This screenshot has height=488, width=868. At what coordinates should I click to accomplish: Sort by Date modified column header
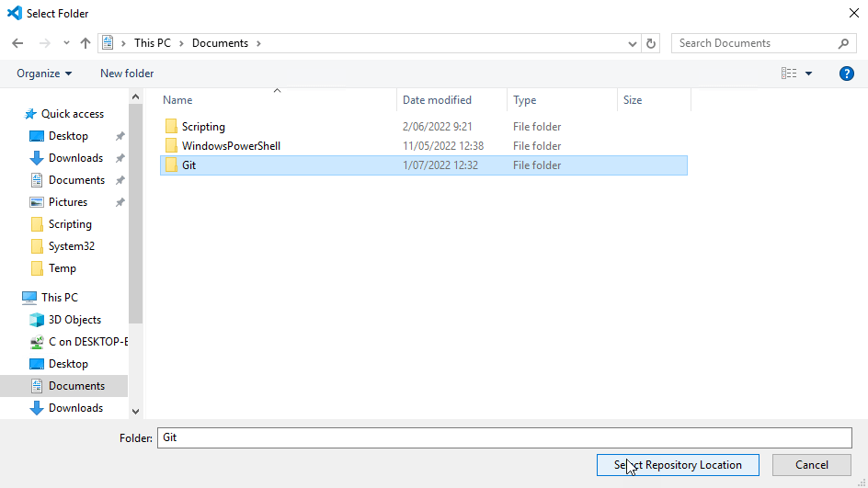437,100
